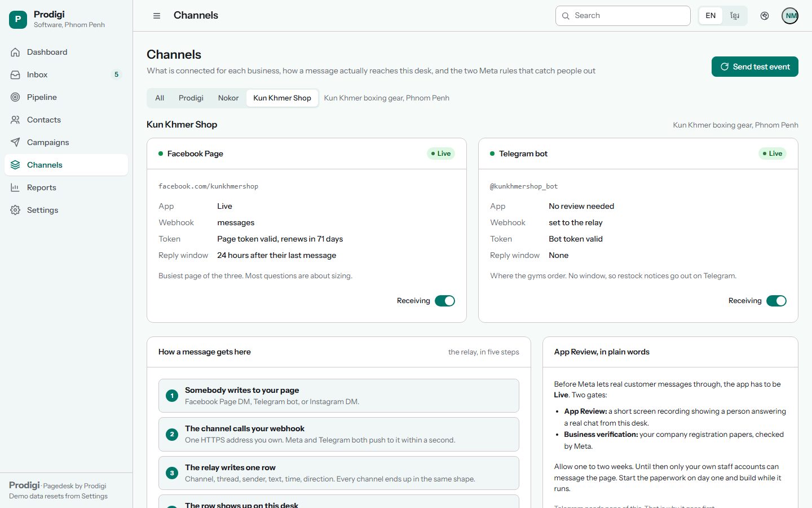Click the Send test event button
Screen dimensions: 812x508
(x=755, y=67)
